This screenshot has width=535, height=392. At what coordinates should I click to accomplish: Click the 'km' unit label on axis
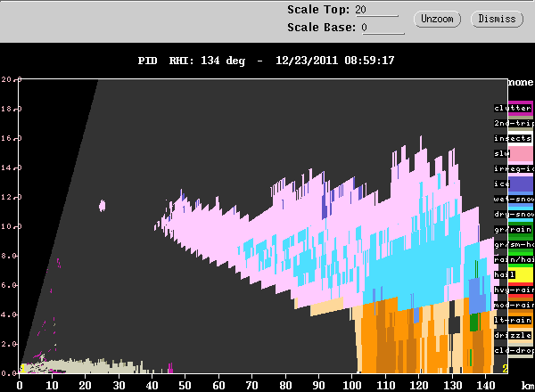[528, 386]
